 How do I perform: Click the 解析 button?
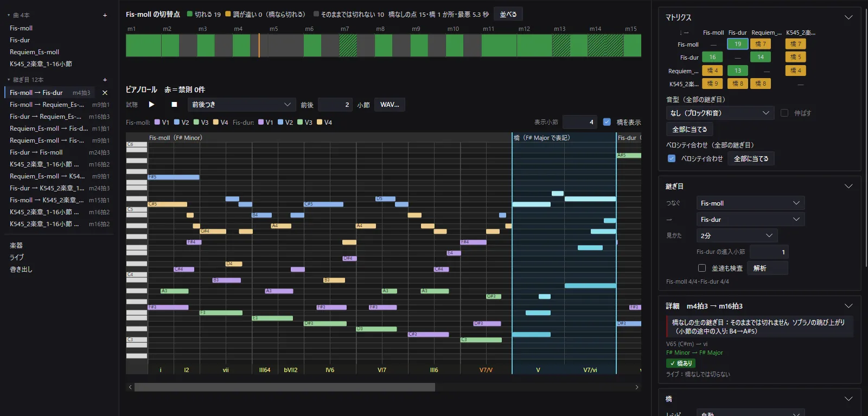[767, 268]
